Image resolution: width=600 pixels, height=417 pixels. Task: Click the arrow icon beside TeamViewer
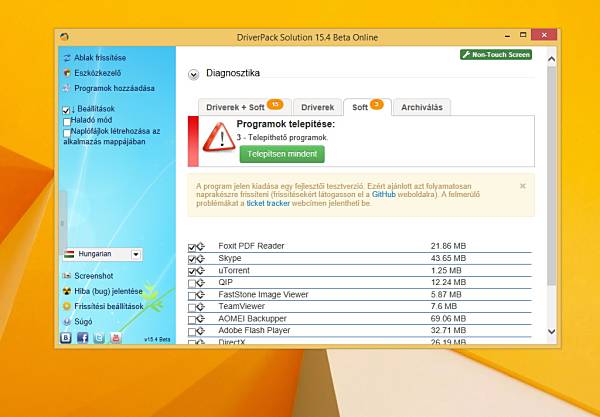(x=201, y=307)
